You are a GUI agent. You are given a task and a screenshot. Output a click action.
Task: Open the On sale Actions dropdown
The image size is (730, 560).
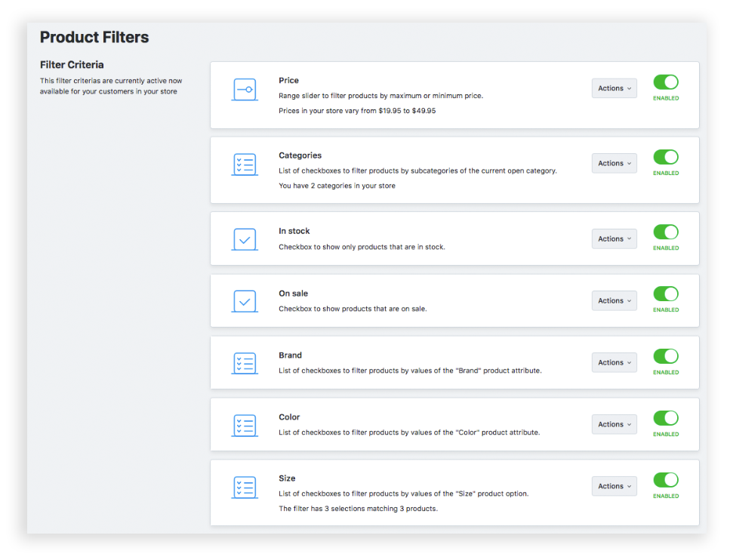614,300
